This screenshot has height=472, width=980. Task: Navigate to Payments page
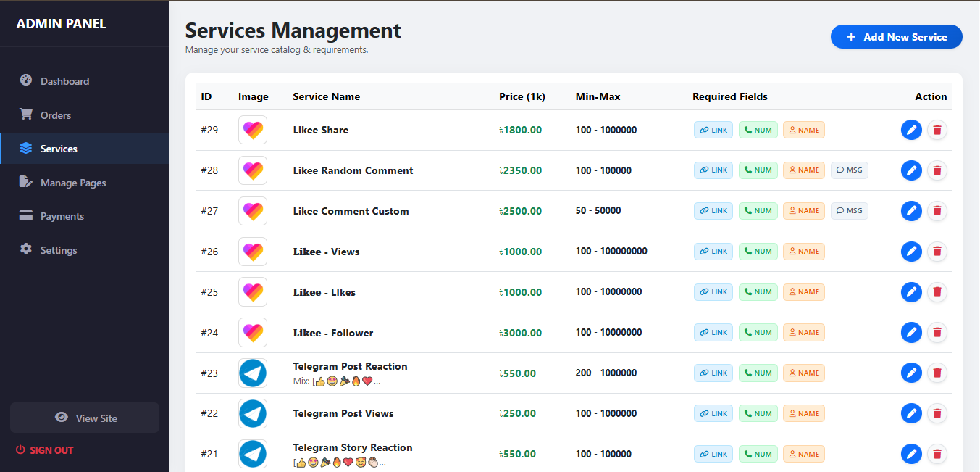point(62,216)
